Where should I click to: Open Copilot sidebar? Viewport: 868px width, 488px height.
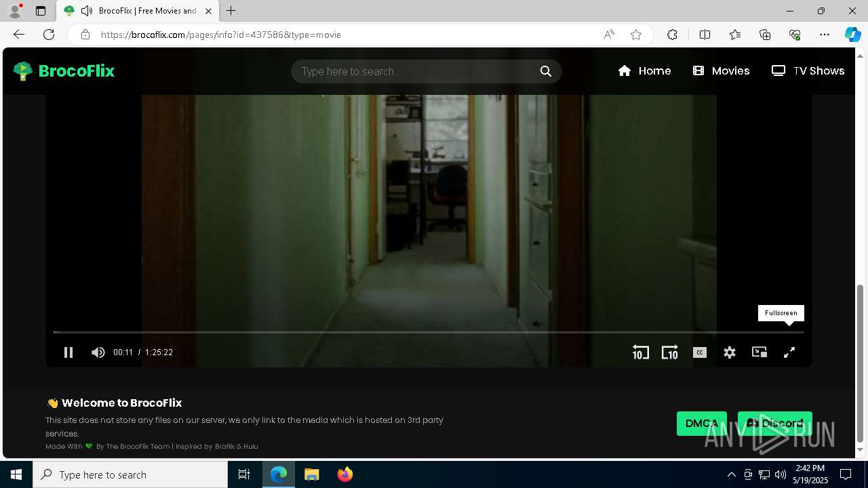(852, 35)
